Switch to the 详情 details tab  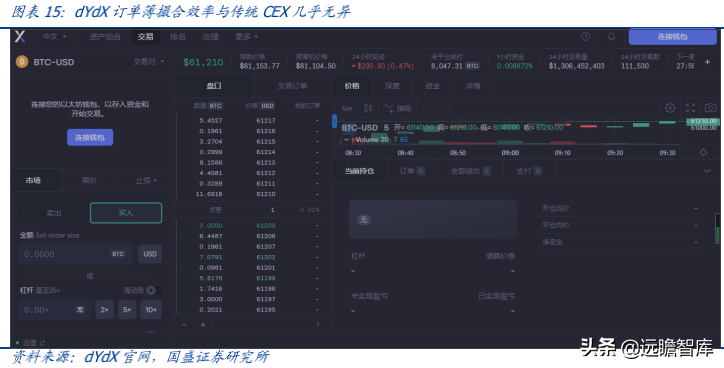pos(473,86)
